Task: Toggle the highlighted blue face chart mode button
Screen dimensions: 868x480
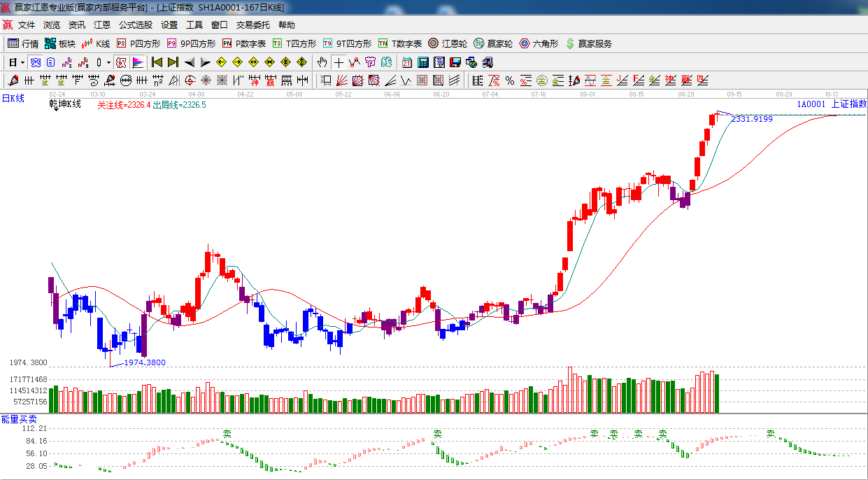Action: click(35, 62)
